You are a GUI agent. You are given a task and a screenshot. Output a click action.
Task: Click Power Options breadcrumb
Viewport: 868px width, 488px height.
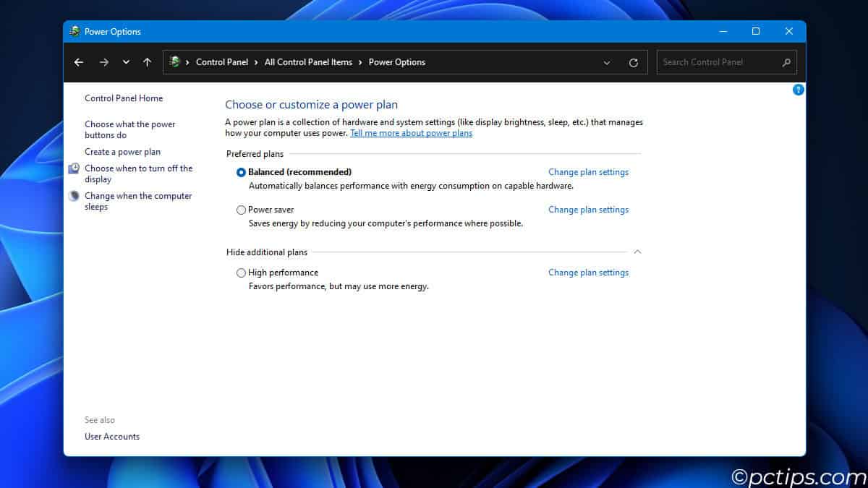click(397, 62)
